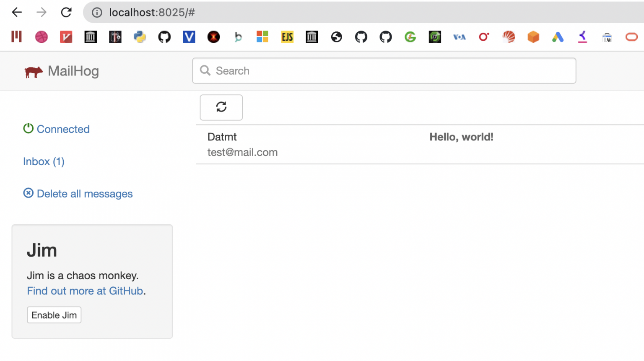Click the circled X beside Delete all messages
The height and width of the screenshot is (361, 644).
pos(28,193)
